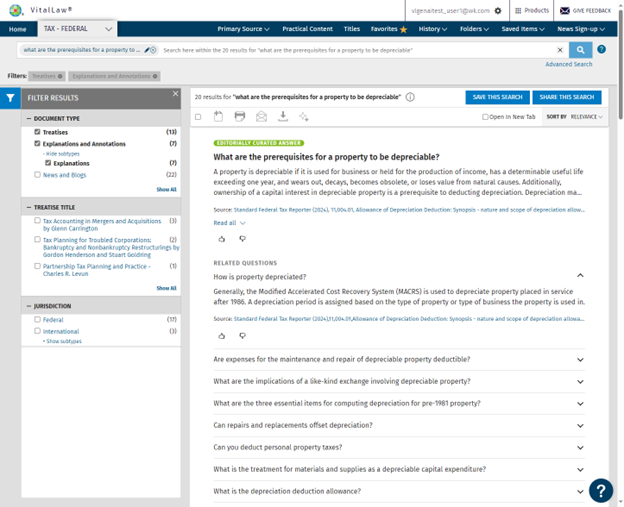Click the AI sparkle toolbar icon
Screen dimensions: 624x507
[x=304, y=117]
